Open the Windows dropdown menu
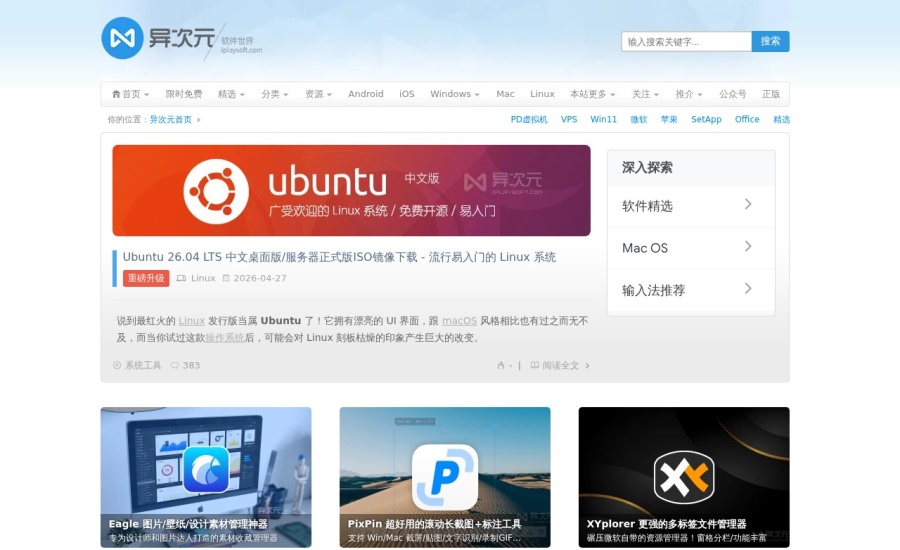This screenshot has height=550, width=900. [x=455, y=94]
